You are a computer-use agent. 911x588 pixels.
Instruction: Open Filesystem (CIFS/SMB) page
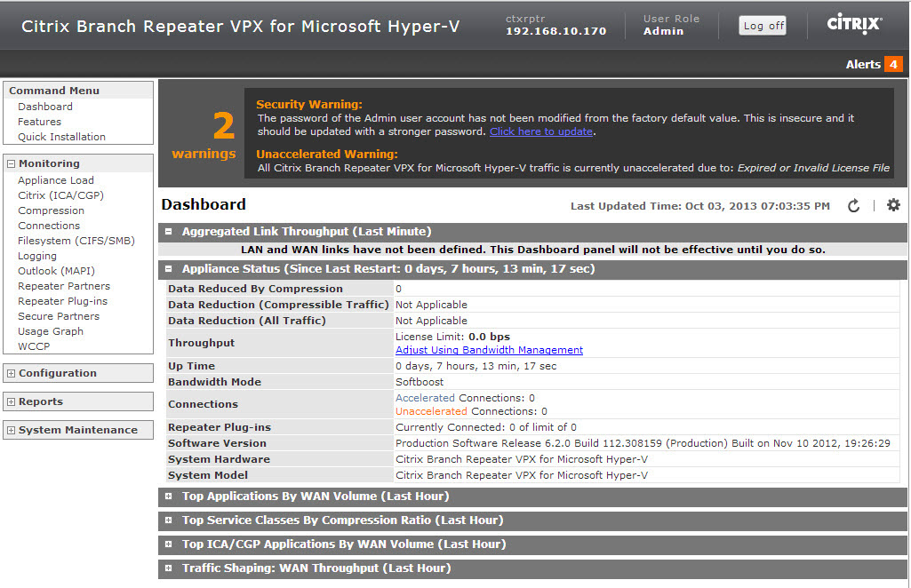(x=76, y=241)
